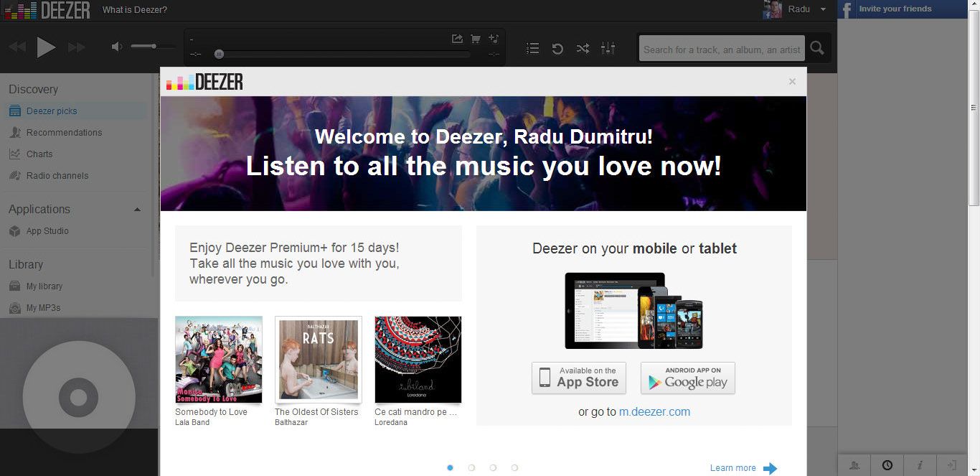Open m.deezer.com link

[655, 412]
